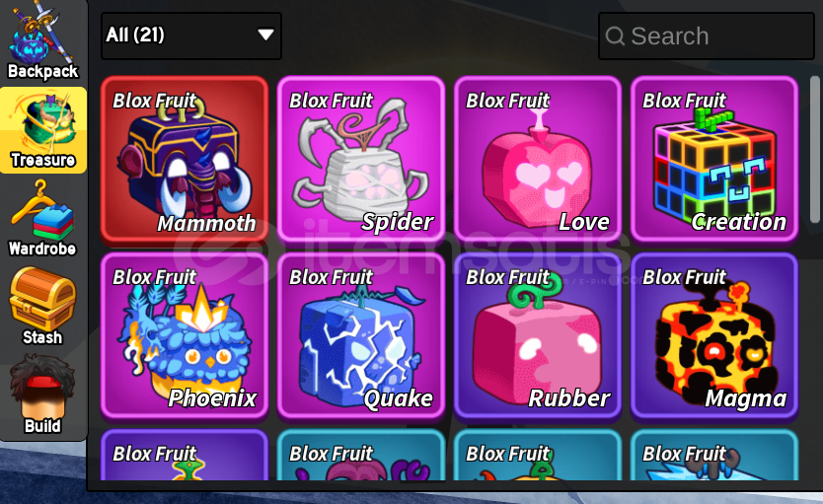The width and height of the screenshot is (823, 504).
Task: Click the white dropdown arrow in the filter
Action: pos(265,36)
